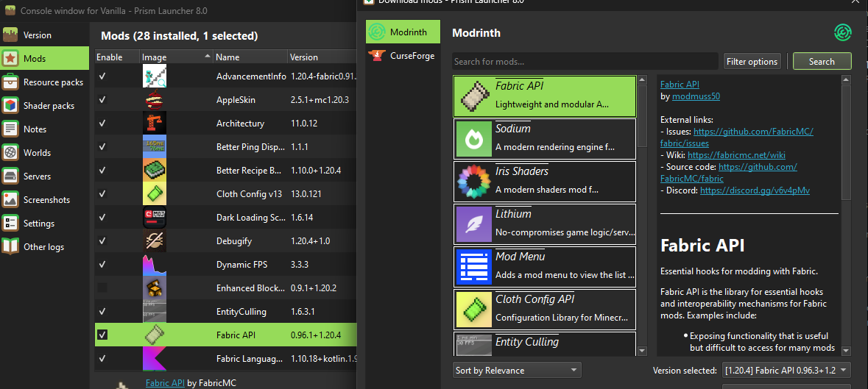This screenshot has width=868, height=389.
Task: Toggle Cloth Config v13 checkbox
Action: point(102,194)
